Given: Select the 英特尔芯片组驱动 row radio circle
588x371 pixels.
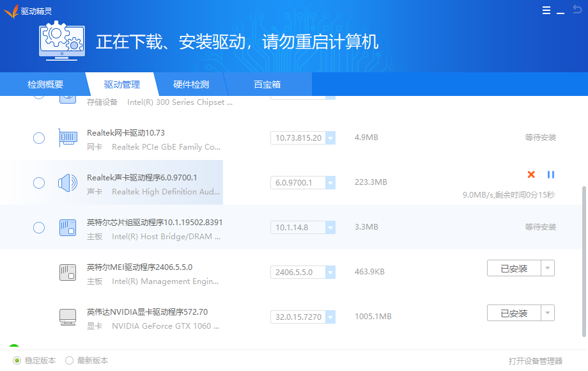Looking at the screenshot, I should click(x=39, y=227).
